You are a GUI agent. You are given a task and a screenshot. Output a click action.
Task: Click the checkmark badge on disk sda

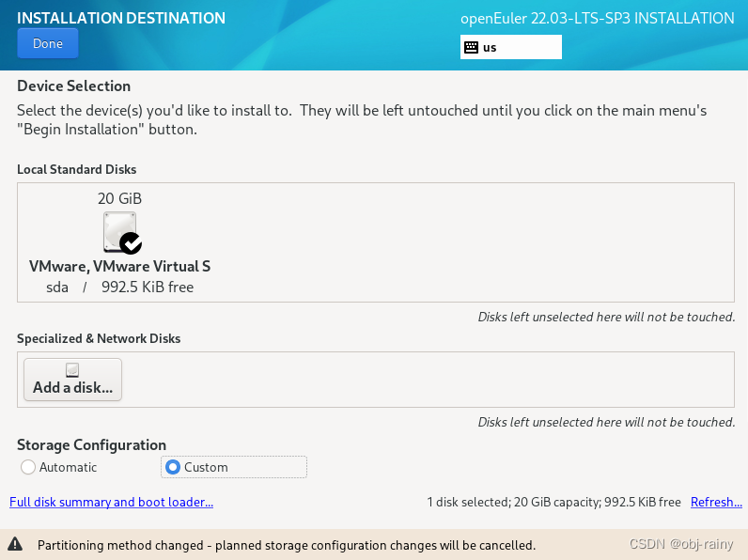131,243
